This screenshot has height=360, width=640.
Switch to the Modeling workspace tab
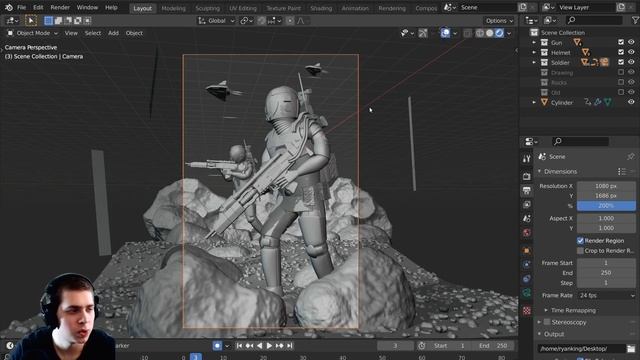pos(173,8)
